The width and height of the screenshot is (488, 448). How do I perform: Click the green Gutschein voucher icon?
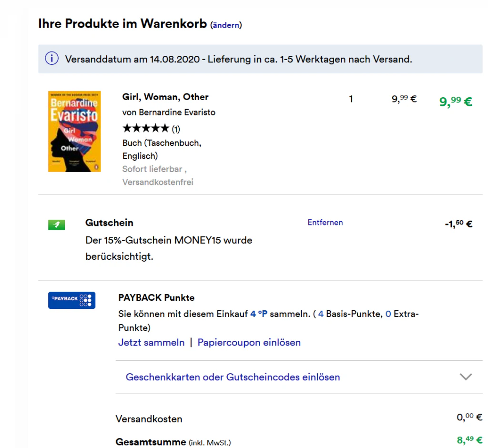tap(56, 225)
